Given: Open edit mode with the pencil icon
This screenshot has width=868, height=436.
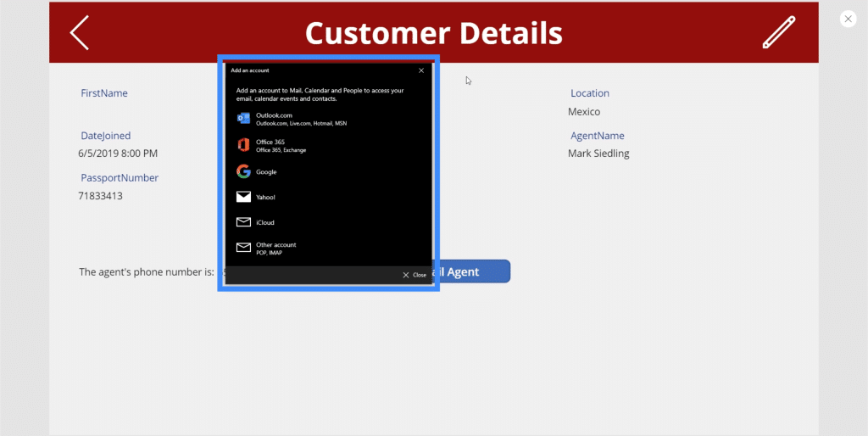Looking at the screenshot, I should click(x=779, y=32).
